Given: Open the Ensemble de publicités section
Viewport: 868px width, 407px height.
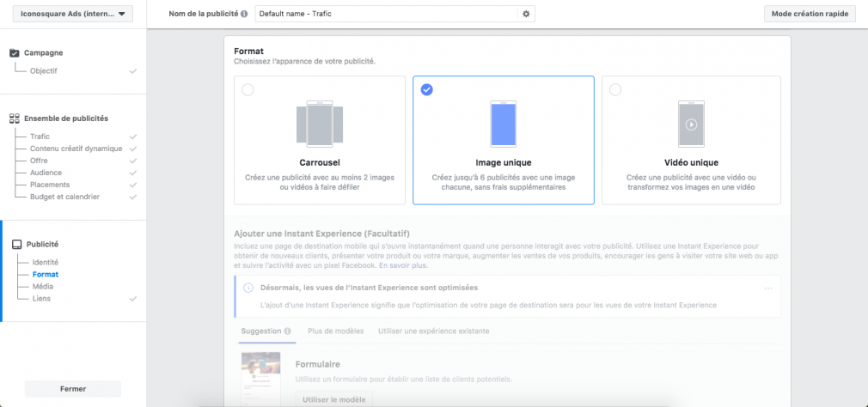Looking at the screenshot, I should click(66, 118).
